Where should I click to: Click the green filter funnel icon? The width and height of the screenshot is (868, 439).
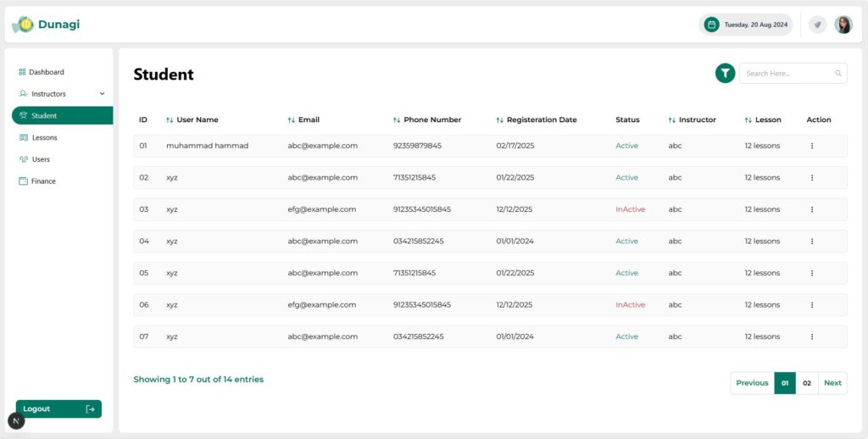pos(725,73)
